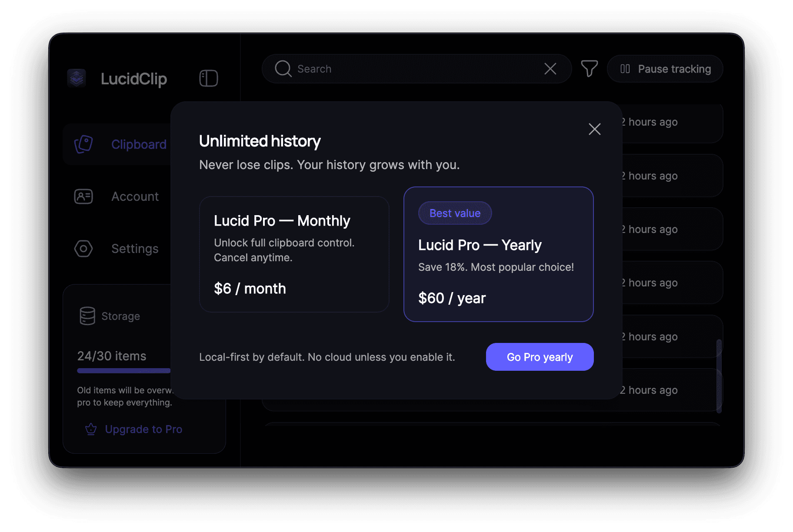This screenshot has width=793, height=532.
Task: Click the Go Pro yearly button
Action: point(539,357)
